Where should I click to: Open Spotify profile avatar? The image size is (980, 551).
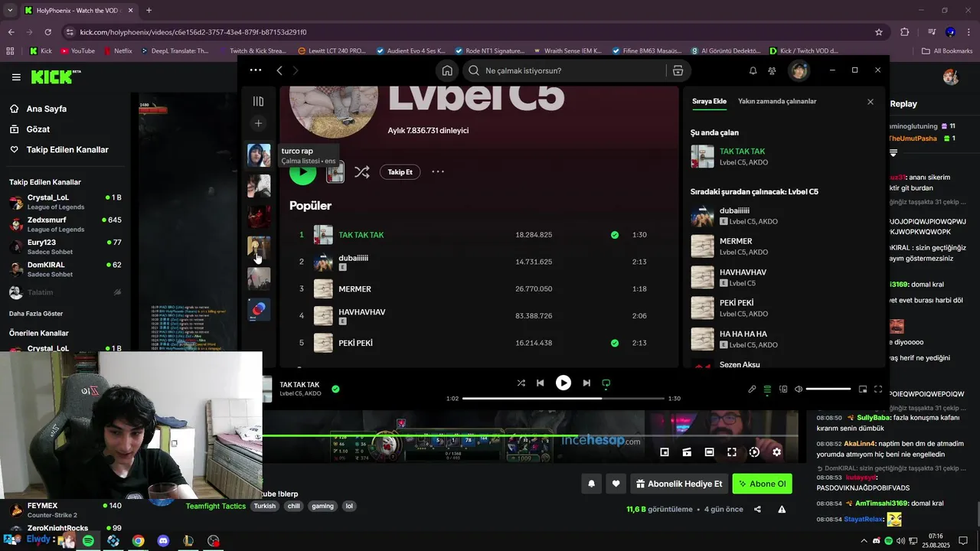pyautogui.click(x=799, y=70)
